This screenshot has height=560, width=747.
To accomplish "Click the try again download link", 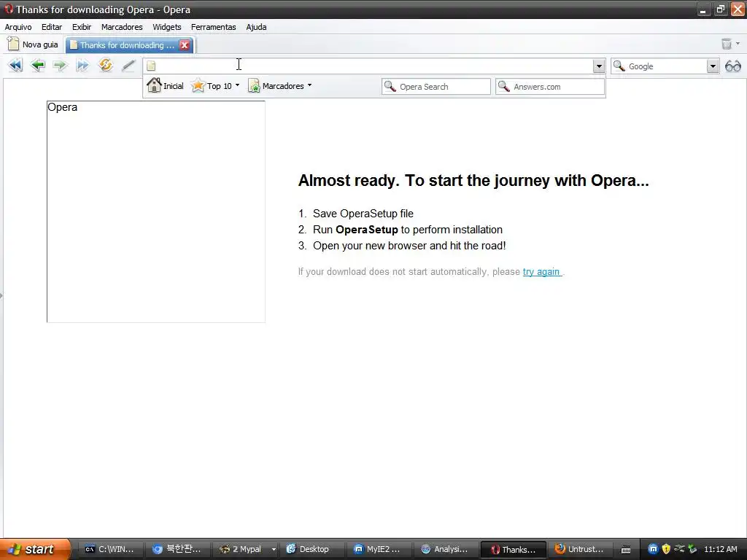I will click(541, 271).
